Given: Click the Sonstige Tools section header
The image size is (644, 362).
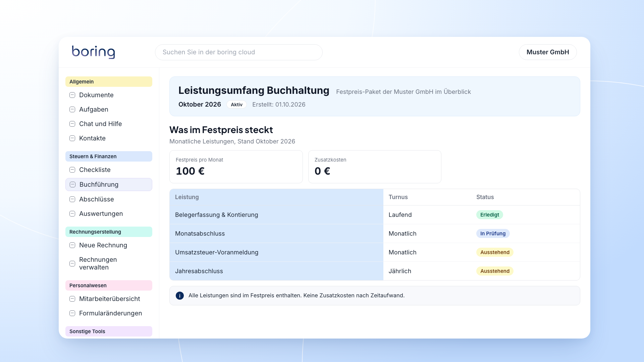Looking at the screenshot, I should tap(109, 331).
